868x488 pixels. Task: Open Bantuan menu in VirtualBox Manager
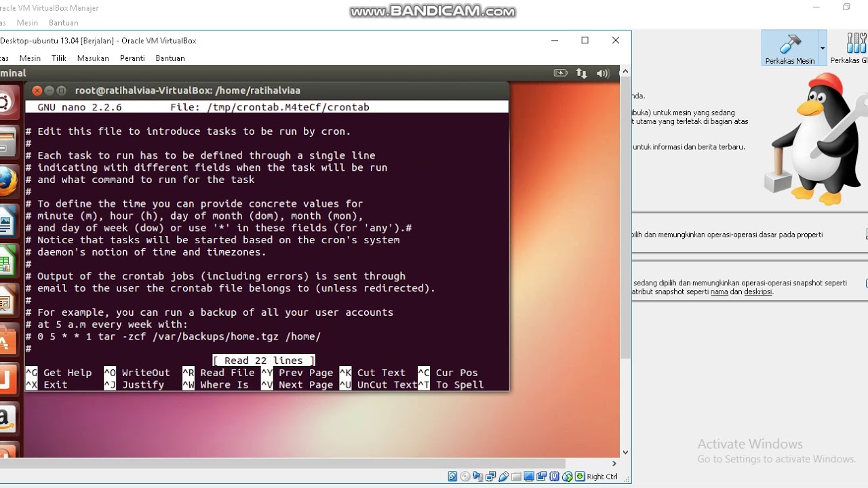pos(64,22)
